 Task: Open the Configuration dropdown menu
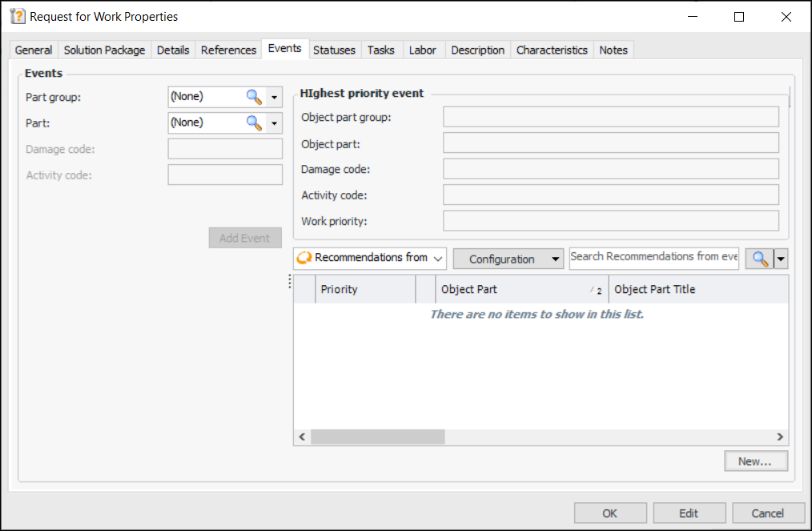(x=508, y=259)
